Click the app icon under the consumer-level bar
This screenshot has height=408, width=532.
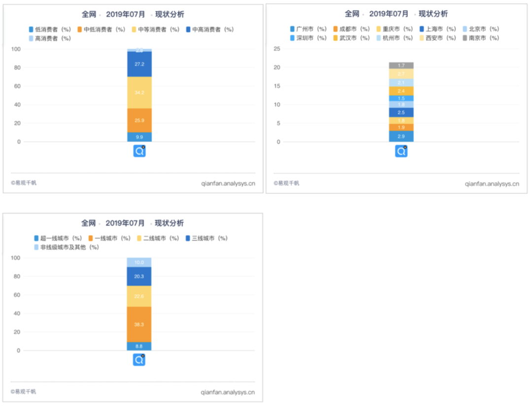tap(139, 151)
